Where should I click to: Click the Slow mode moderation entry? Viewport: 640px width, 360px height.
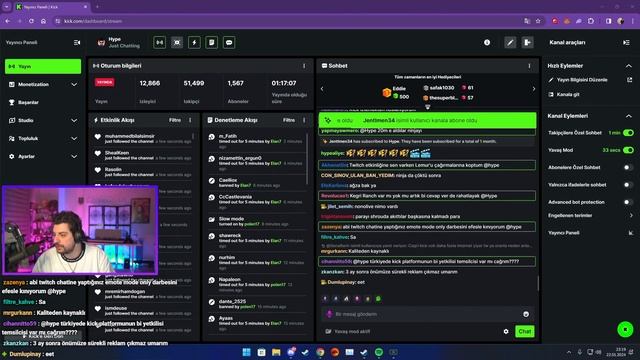point(256,221)
